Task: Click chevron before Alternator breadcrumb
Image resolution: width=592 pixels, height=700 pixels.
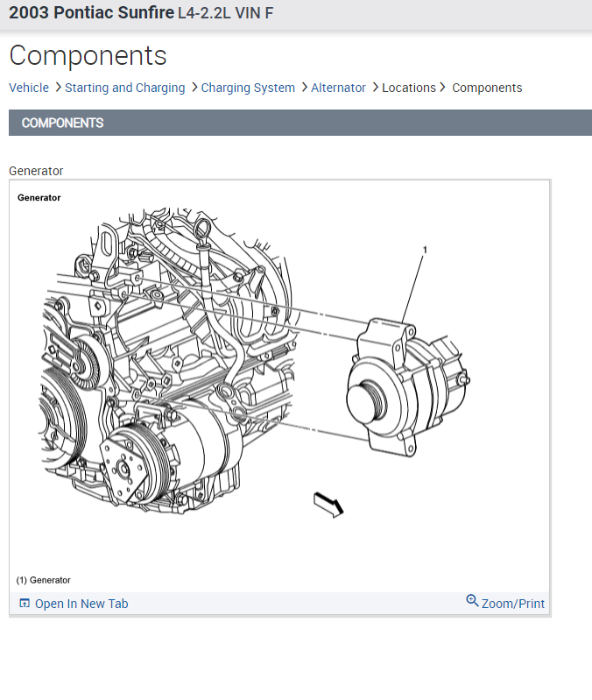Action: [304, 88]
